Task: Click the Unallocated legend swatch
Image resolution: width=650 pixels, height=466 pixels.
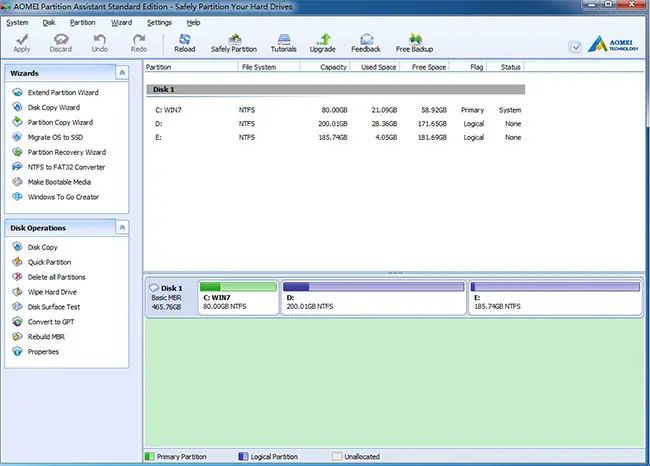Action: [337, 456]
